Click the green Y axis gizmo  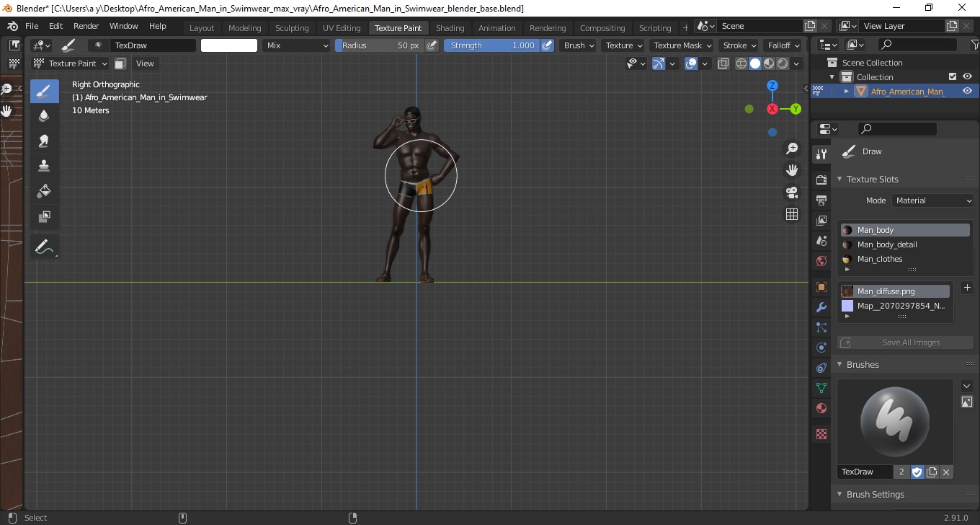click(x=796, y=109)
